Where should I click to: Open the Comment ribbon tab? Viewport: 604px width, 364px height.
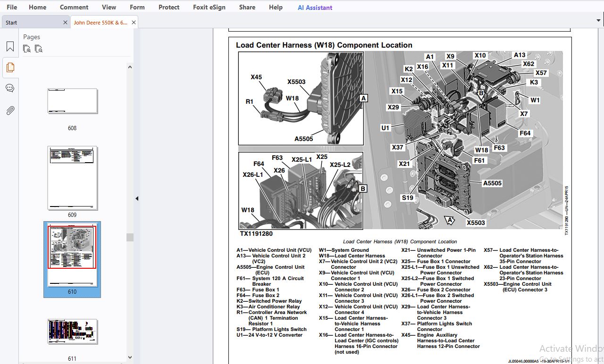[x=74, y=7]
